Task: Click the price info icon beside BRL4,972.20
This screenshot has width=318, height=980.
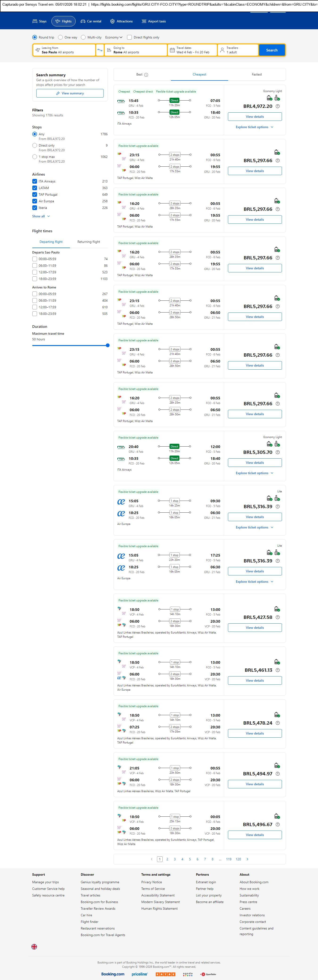Action: point(278,106)
